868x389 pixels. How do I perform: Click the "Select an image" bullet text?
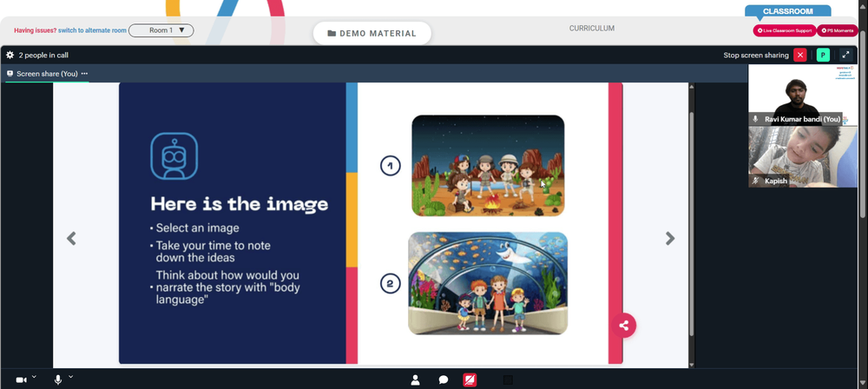[x=198, y=227]
